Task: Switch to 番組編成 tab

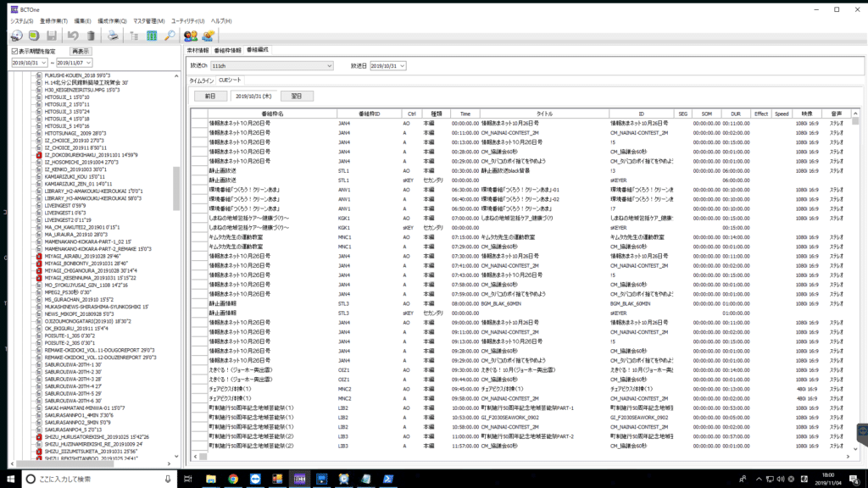Action: [x=258, y=50]
